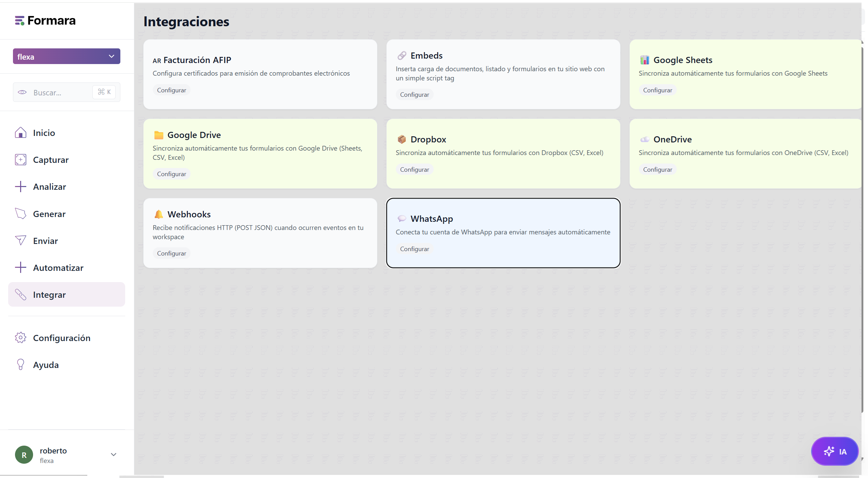Click the Buscar search field
The image size is (868, 478).
66,92
